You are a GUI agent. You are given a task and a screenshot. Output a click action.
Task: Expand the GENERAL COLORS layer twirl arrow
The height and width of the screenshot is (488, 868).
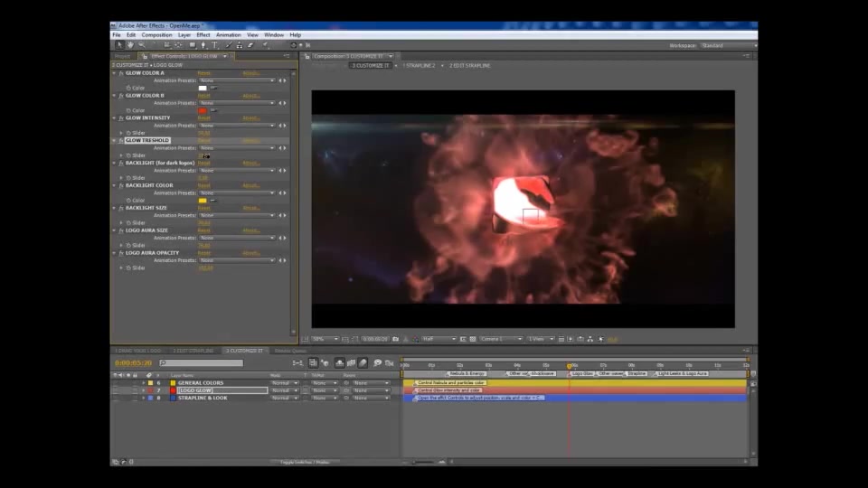coord(144,383)
